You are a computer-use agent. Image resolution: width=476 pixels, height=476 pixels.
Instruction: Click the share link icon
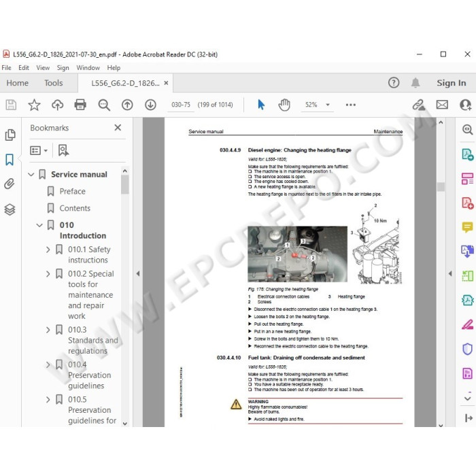[419, 105]
